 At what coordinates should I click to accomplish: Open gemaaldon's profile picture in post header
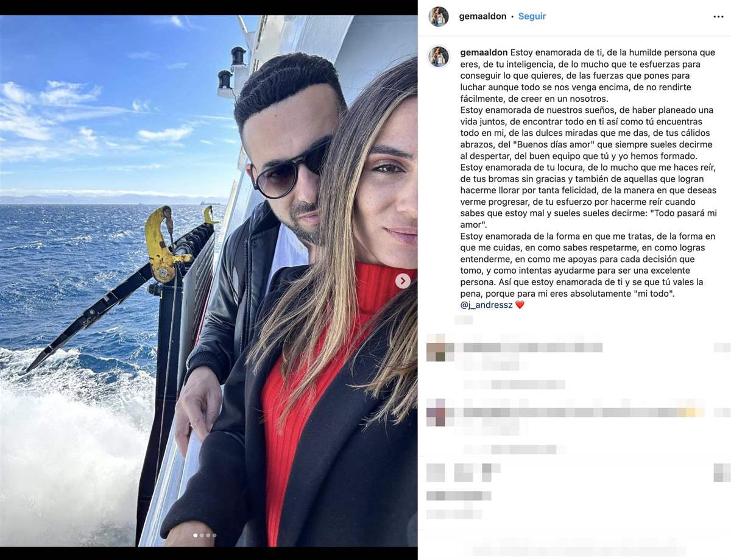(x=439, y=16)
